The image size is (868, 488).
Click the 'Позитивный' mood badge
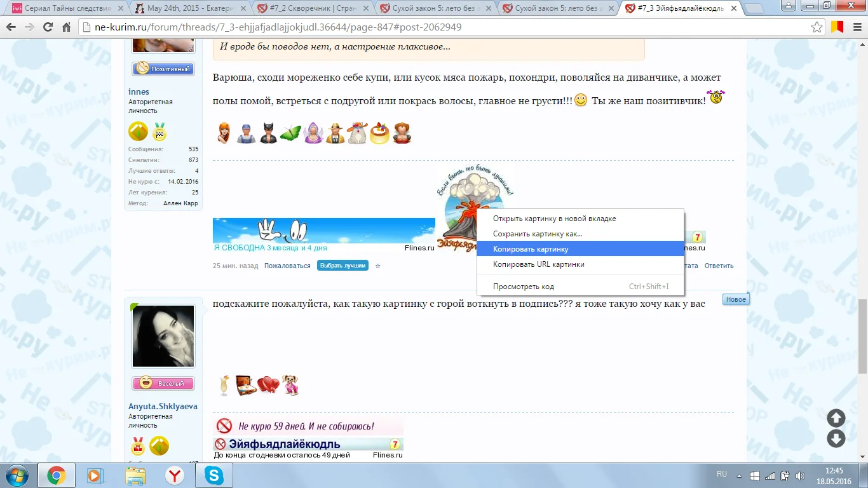(163, 69)
